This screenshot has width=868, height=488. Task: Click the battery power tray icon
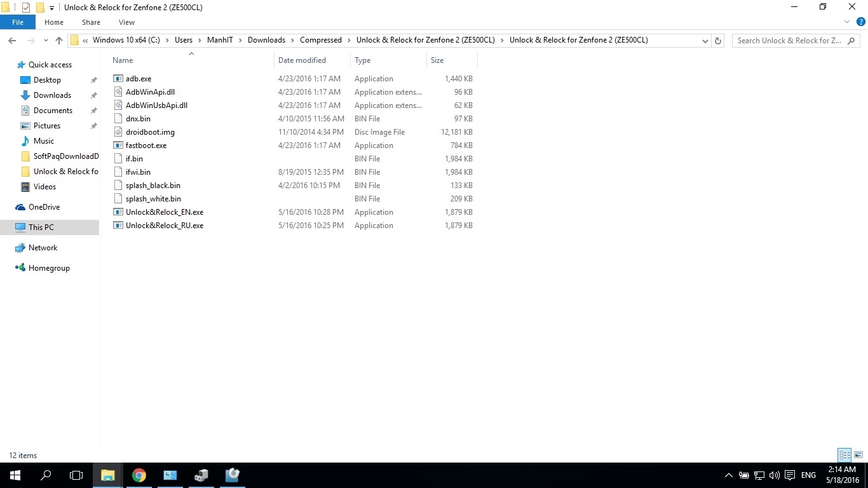click(743, 475)
